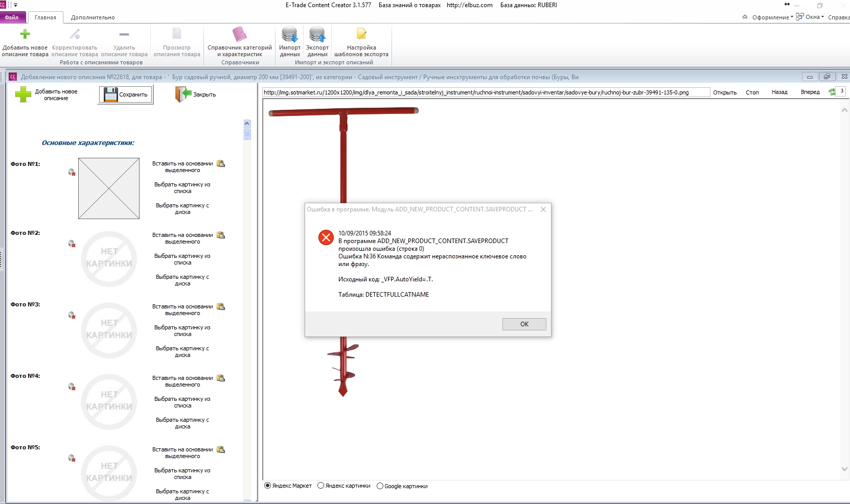Click the green plus Add new product description ribbon icon

(x=25, y=34)
